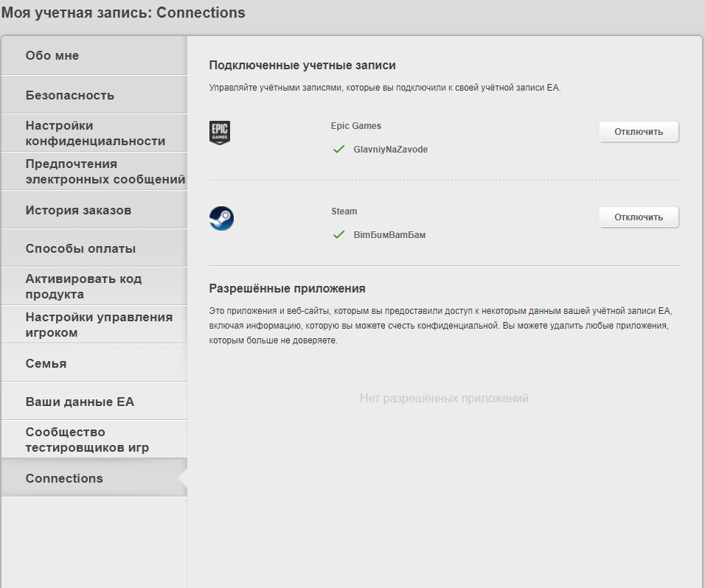Open Ваши данные EA
The width and height of the screenshot is (705, 588).
coord(94,401)
